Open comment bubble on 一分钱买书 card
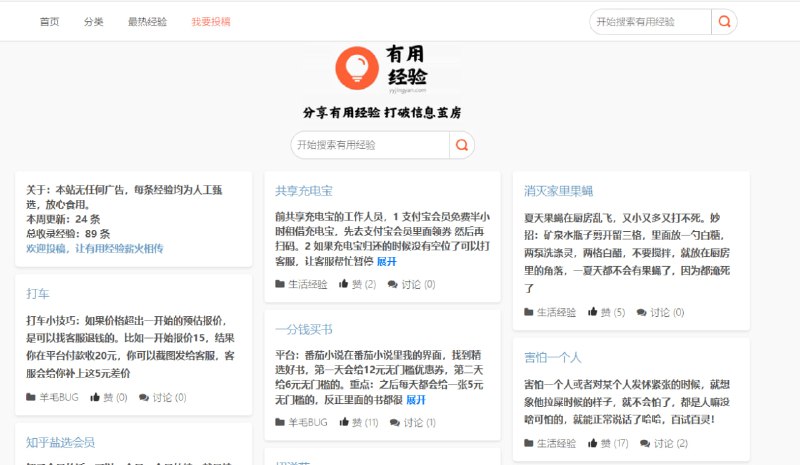This screenshot has height=465, width=800. coord(395,423)
